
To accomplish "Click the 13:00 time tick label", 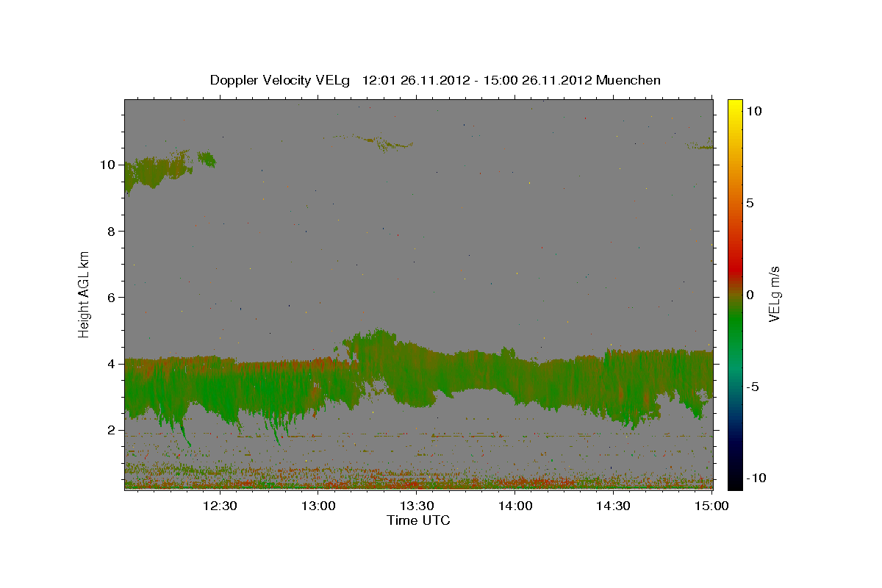I will [319, 506].
